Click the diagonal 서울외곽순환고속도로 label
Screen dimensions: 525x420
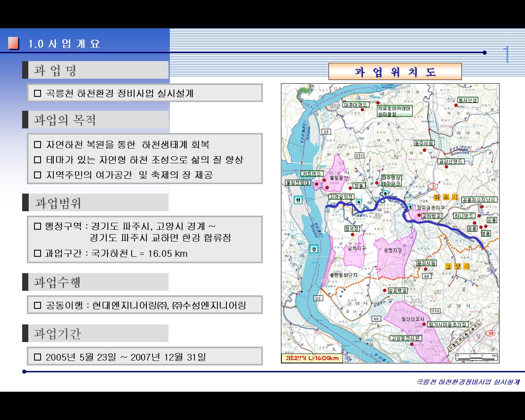coord(464,336)
